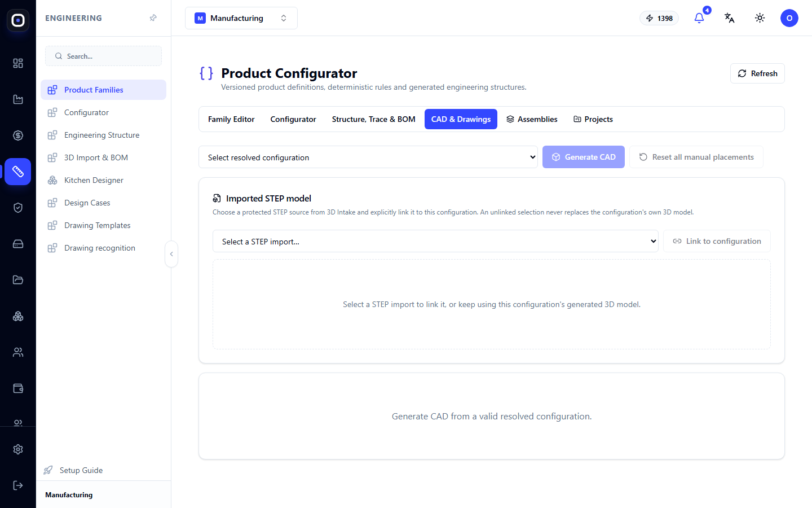812x508 pixels.
Task: Open Drawing Templates in the sidebar
Action: point(103,225)
